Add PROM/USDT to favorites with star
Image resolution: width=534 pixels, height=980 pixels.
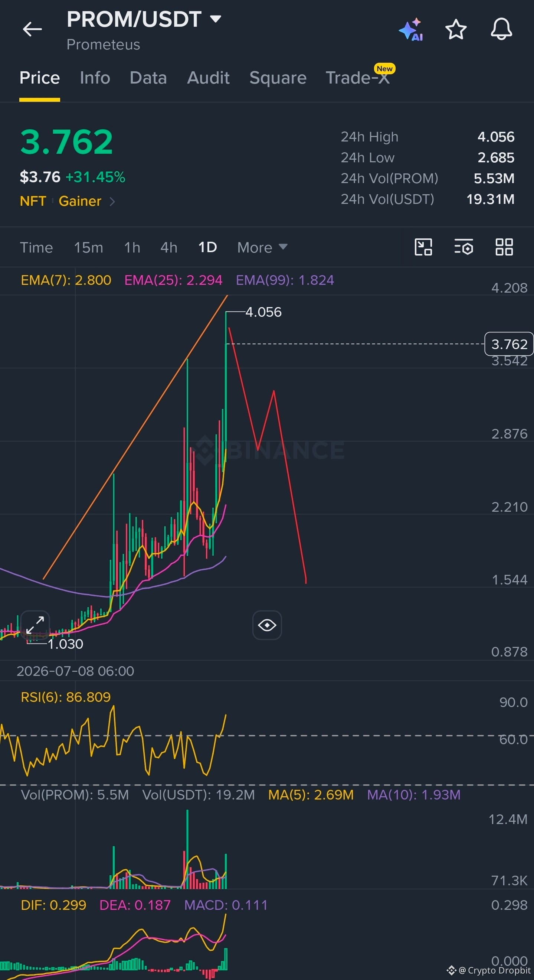tap(456, 29)
